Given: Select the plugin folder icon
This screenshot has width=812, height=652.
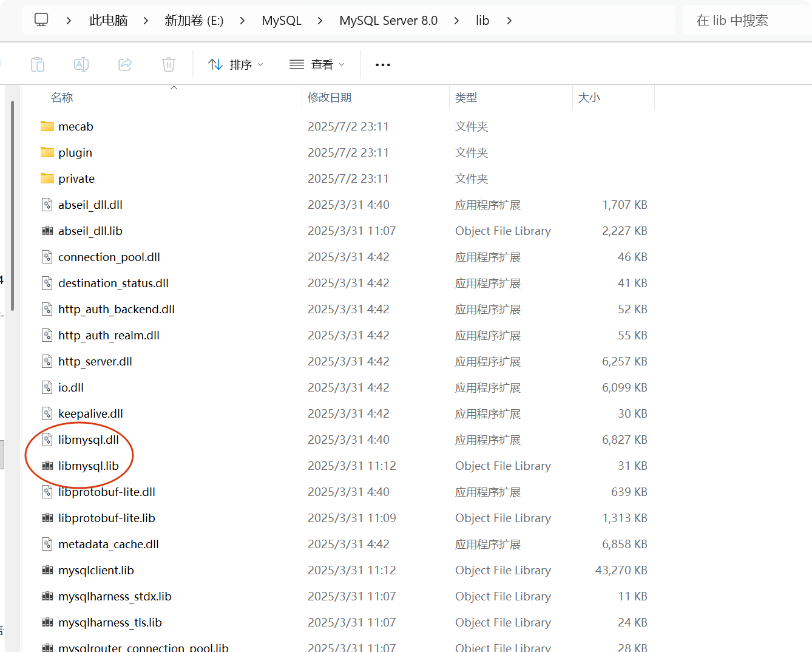Looking at the screenshot, I should pyautogui.click(x=47, y=152).
